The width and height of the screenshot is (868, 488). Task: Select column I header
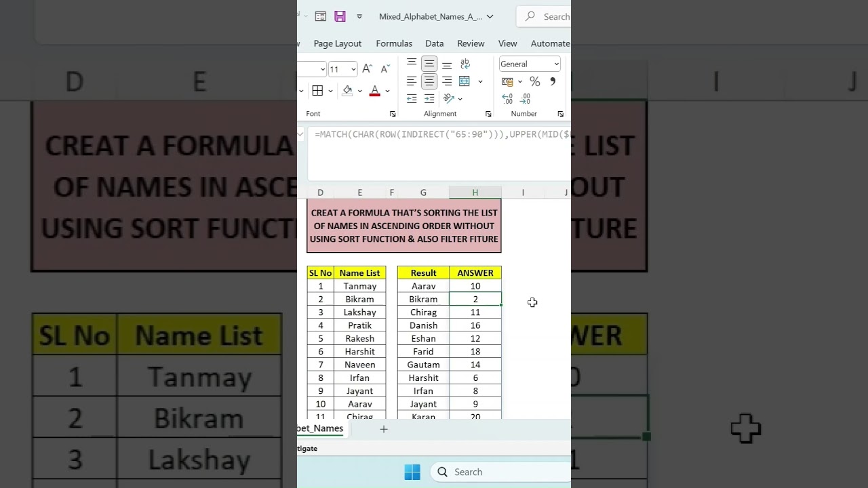point(523,192)
